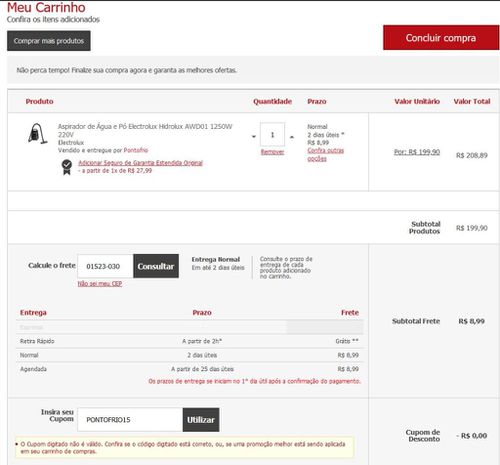This screenshot has width=500, height=465.
Task: Click the Valor Total R$ 208,89 amount
Action: 472,155
